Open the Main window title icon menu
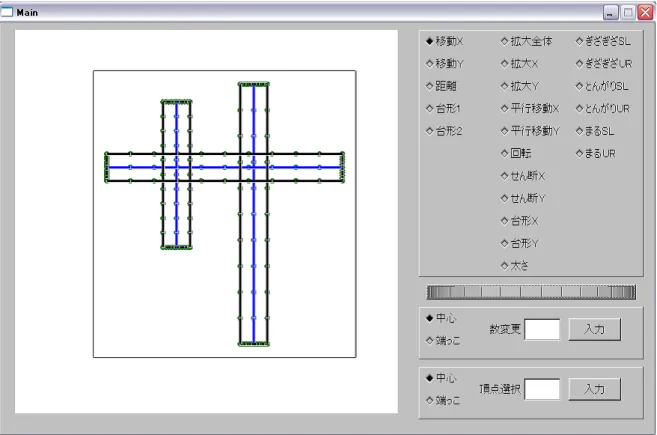The width and height of the screenshot is (657, 435). [x=7, y=12]
